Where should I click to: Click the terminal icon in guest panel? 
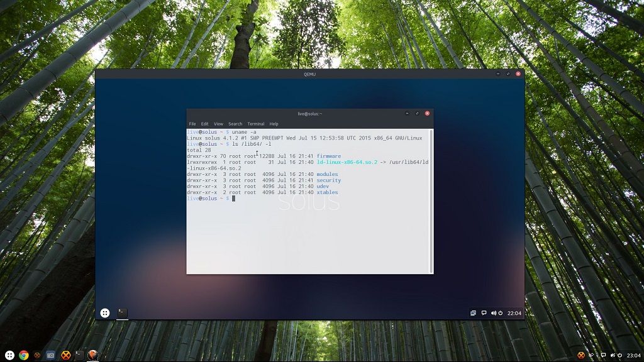point(123,313)
